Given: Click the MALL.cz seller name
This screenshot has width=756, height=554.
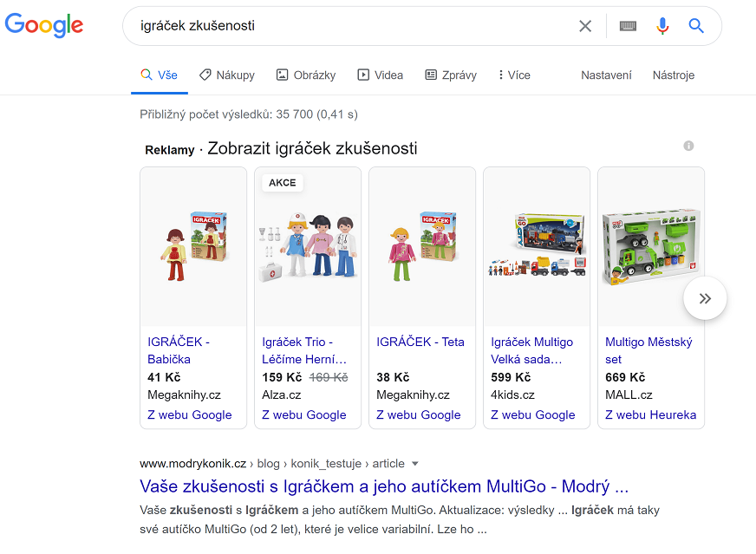Looking at the screenshot, I should click(629, 394).
